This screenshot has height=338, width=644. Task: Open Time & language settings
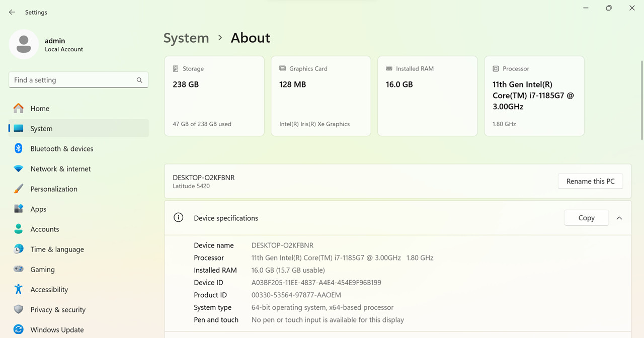click(x=78, y=249)
